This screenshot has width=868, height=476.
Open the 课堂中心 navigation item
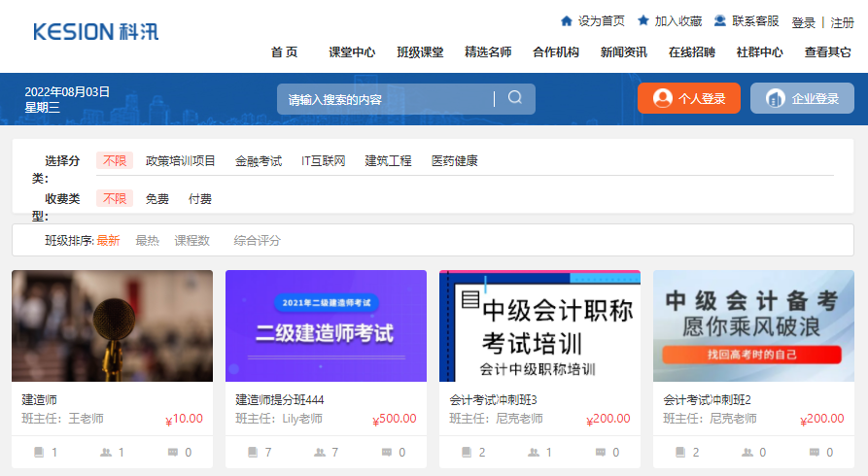(x=352, y=52)
